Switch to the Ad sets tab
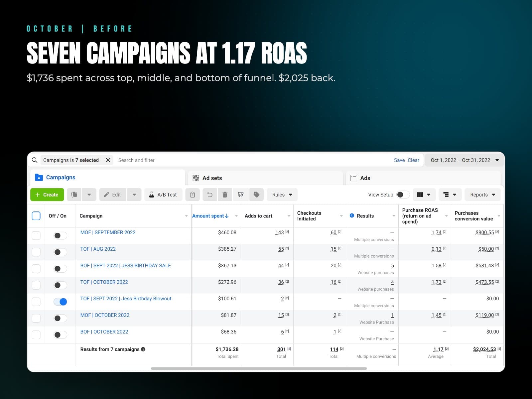 coord(265,178)
